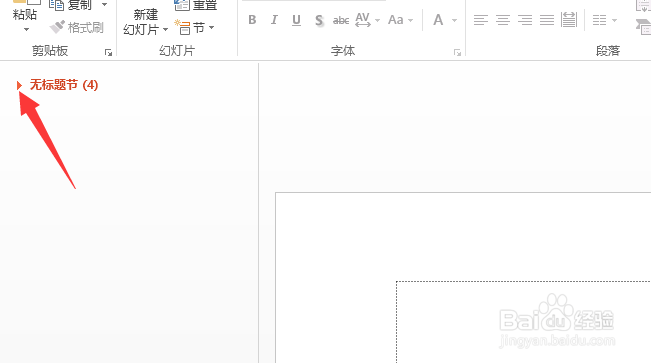Toggle Bold formatting
651x363 pixels.
tap(252, 20)
